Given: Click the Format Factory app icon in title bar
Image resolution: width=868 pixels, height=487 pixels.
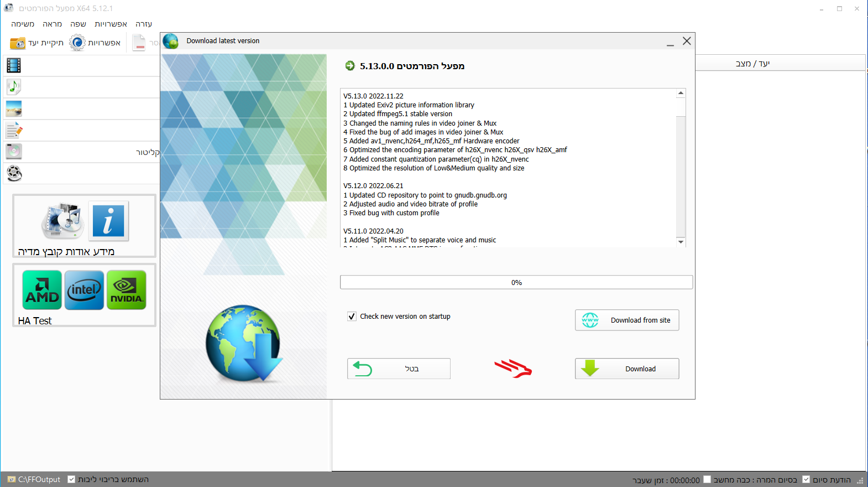Looking at the screenshot, I should (8, 8).
